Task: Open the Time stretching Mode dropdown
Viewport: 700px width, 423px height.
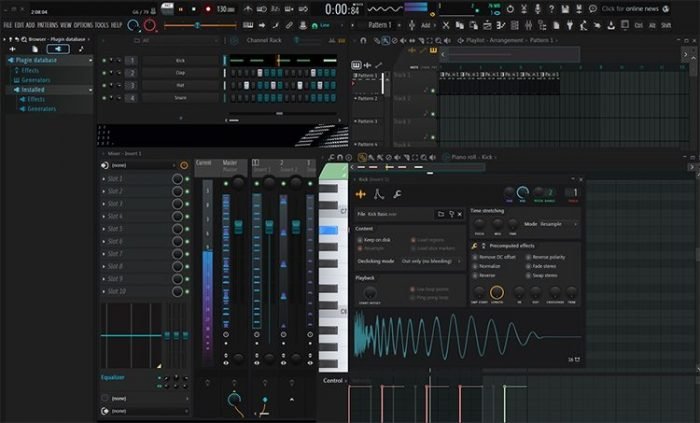Action: coord(555,224)
